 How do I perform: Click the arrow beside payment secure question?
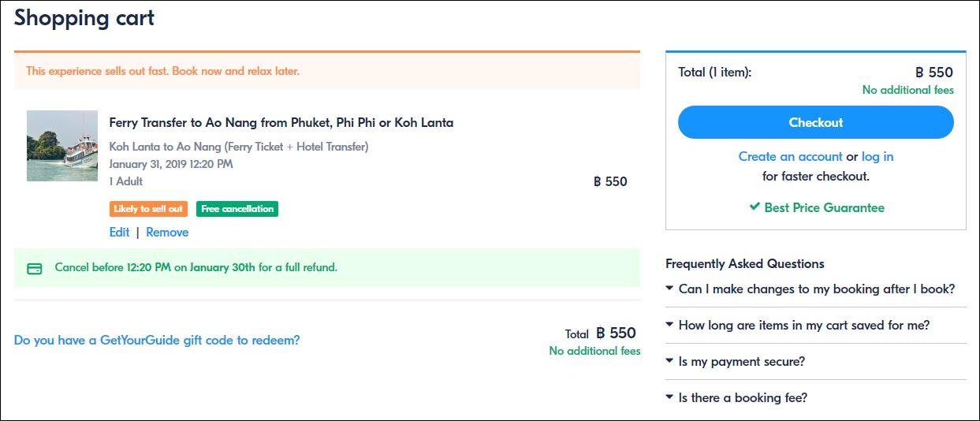point(669,361)
